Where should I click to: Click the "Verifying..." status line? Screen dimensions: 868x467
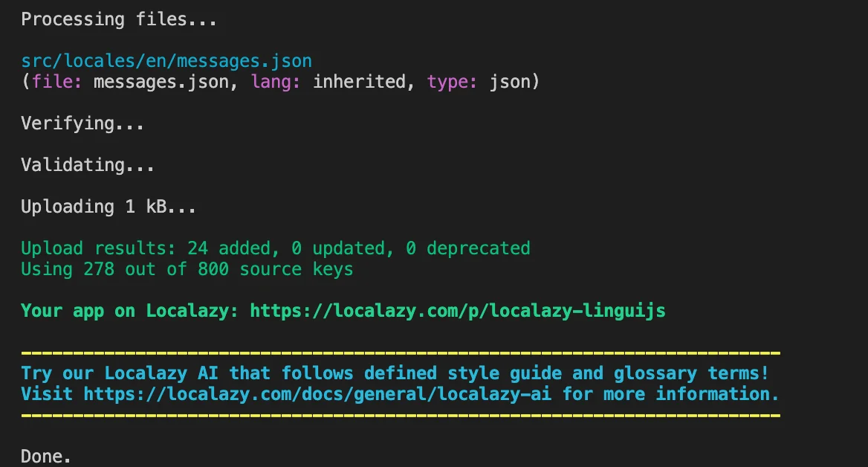click(x=82, y=123)
